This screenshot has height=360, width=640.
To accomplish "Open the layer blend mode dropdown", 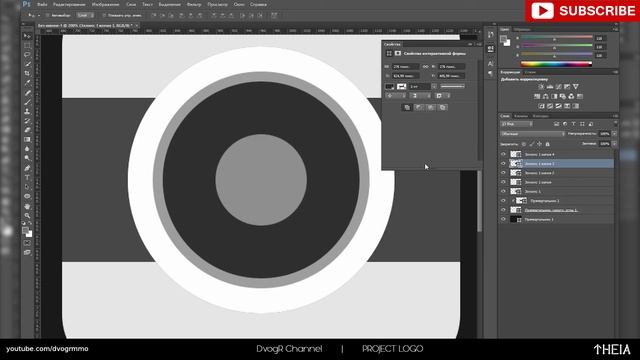I will [x=533, y=133].
